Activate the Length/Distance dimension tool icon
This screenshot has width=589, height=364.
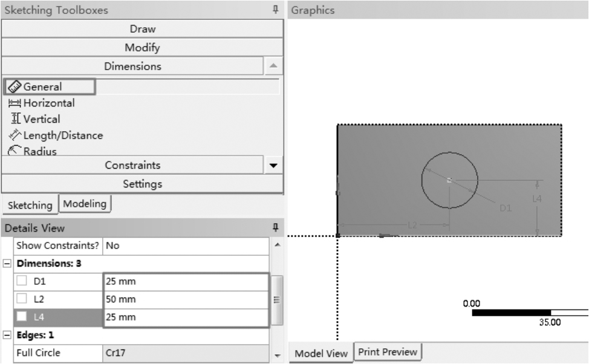pos(16,135)
